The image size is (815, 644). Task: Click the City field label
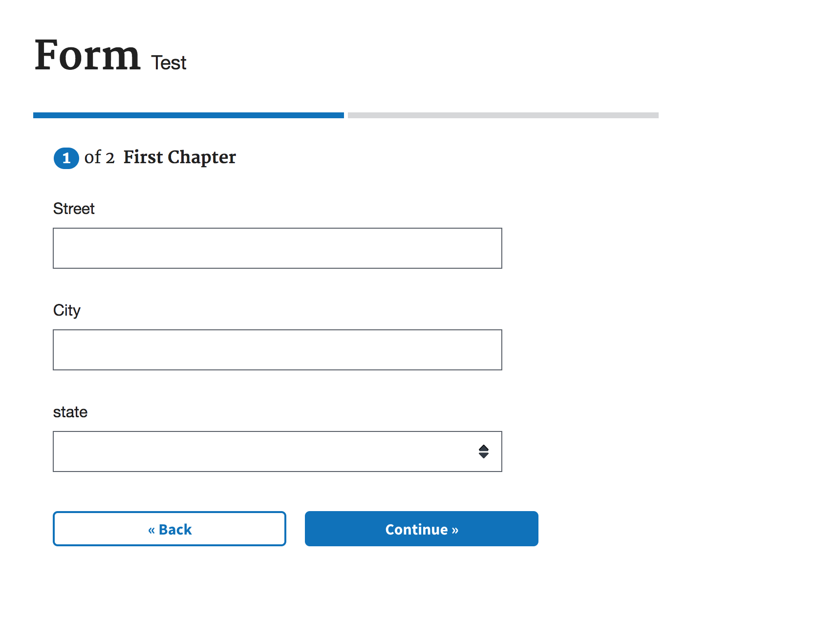[x=66, y=310]
